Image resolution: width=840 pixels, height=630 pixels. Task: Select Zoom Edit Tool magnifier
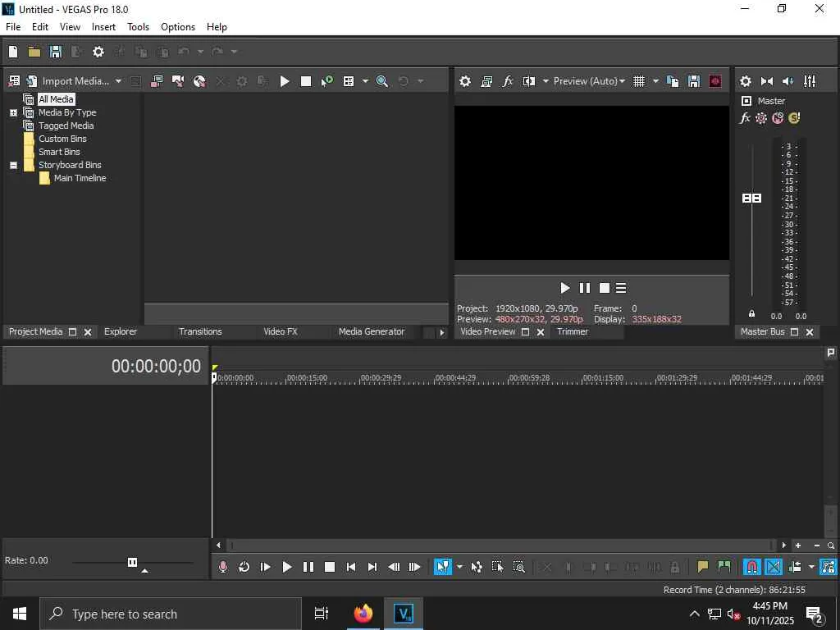pos(519,567)
